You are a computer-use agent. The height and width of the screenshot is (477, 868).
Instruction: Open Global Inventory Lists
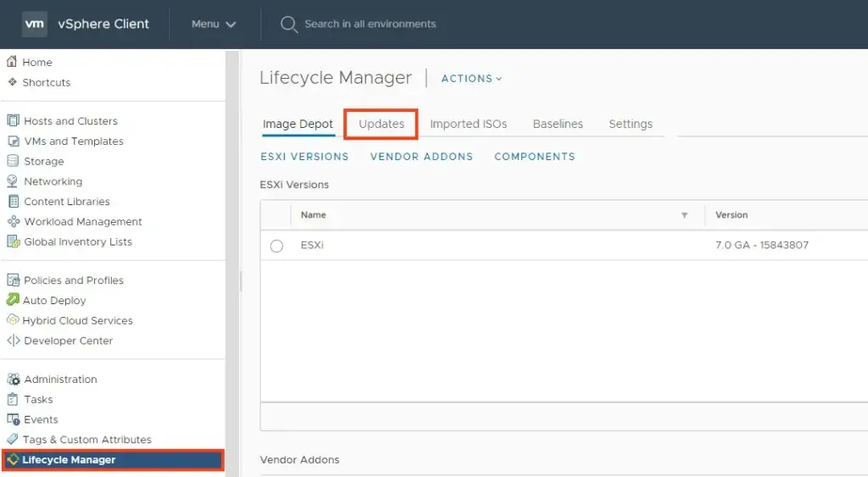click(x=78, y=241)
